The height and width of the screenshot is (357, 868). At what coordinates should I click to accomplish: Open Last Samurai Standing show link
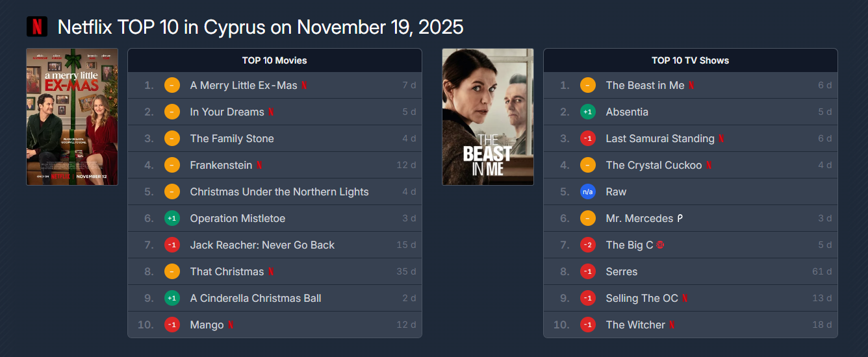(x=659, y=139)
